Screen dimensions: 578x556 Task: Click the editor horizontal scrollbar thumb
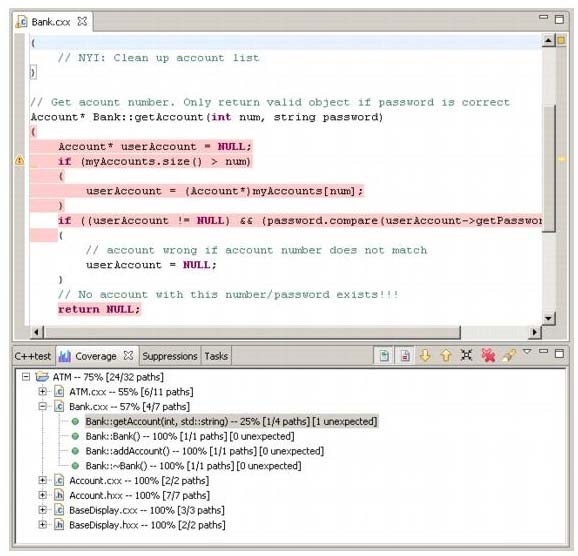coord(252,332)
